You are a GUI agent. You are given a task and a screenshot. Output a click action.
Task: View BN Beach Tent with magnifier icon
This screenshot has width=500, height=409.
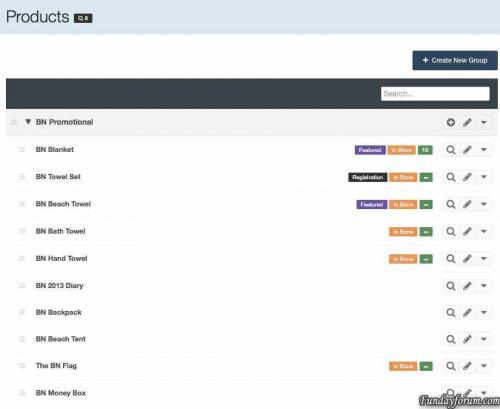[x=451, y=339]
